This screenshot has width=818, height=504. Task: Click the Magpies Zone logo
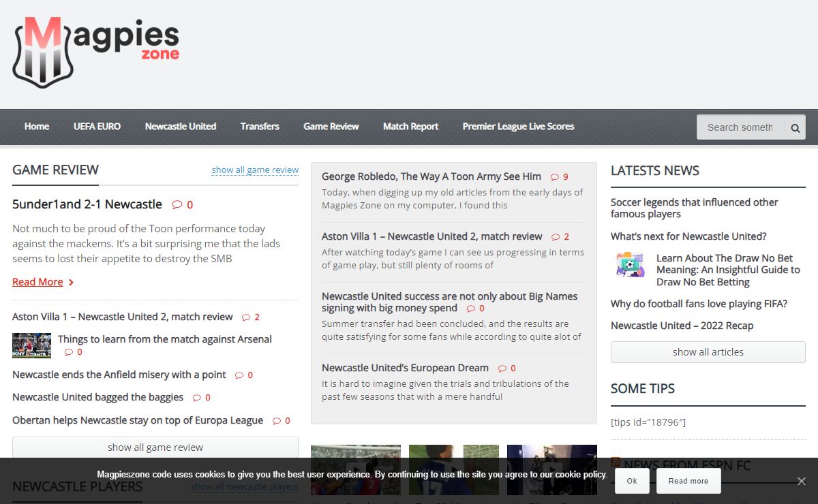tap(96, 52)
